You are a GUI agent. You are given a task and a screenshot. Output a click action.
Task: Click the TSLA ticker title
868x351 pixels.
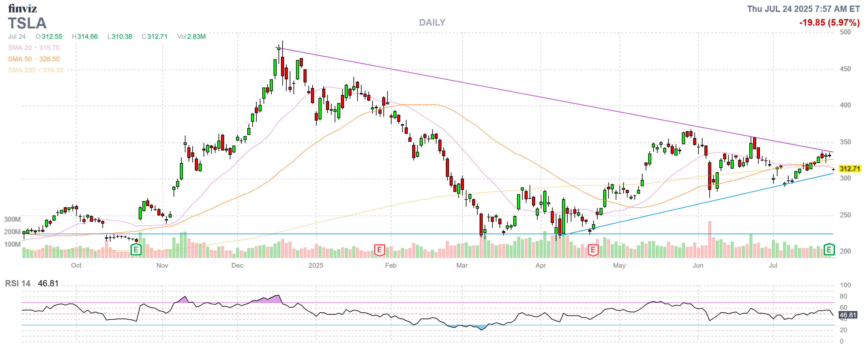point(27,23)
